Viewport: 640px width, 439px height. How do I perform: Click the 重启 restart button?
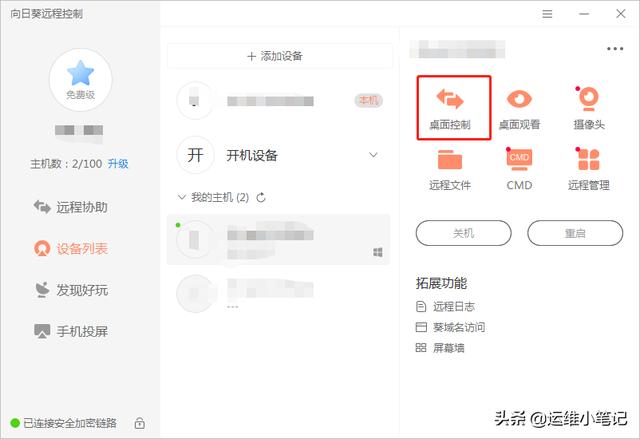(575, 233)
